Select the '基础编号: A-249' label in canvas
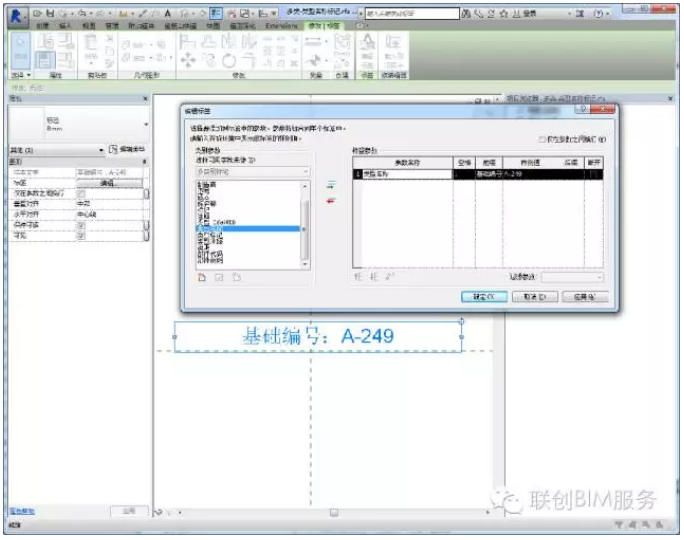This screenshot has height=540, width=684. [318, 336]
